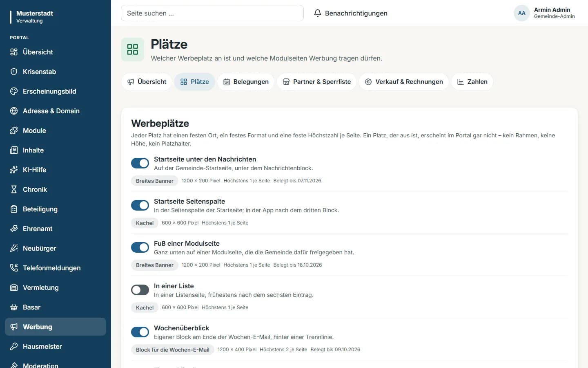Click 'Höchstens 2 je Seite' text
This screenshot has height=368, width=588.
pyautogui.click(x=283, y=350)
